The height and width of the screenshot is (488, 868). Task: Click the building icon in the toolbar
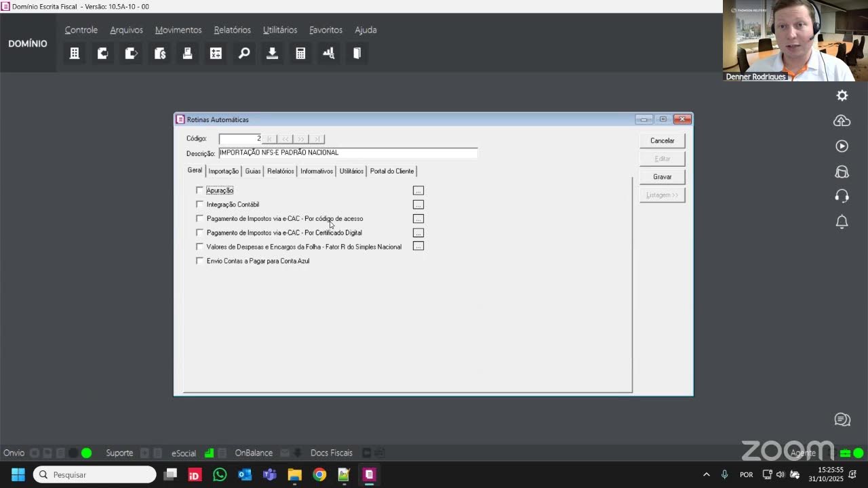pos(75,53)
